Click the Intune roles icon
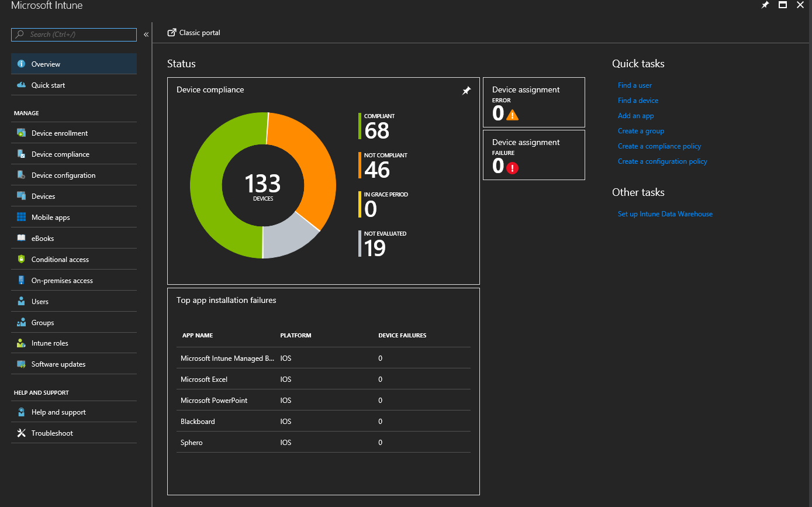Screen dimensions: 812x507 [x=21, y=343]
